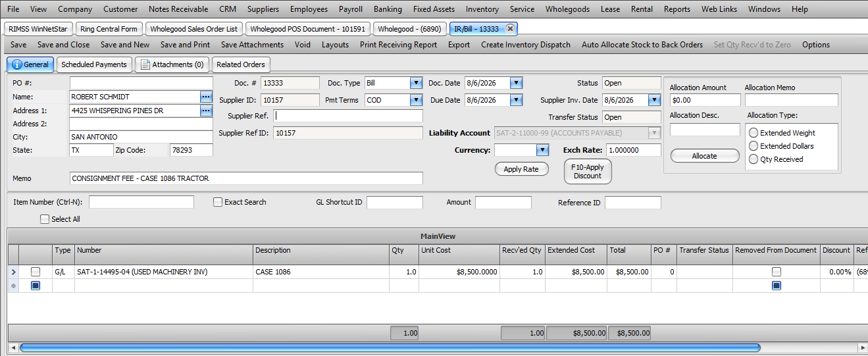Open the File menu
The image size is (868, 356).
[x=13, y=9]
